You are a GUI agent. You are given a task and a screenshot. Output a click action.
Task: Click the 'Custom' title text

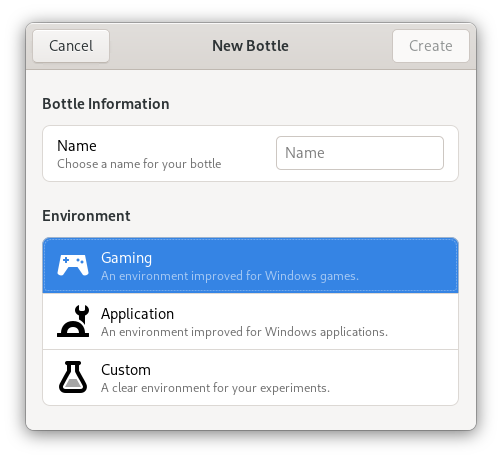[126, 370]
